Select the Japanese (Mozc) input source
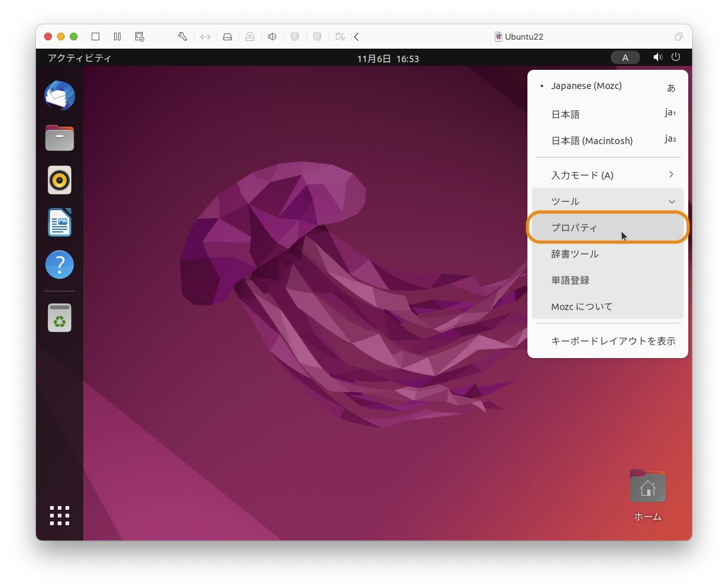 [x=586, y=85]
